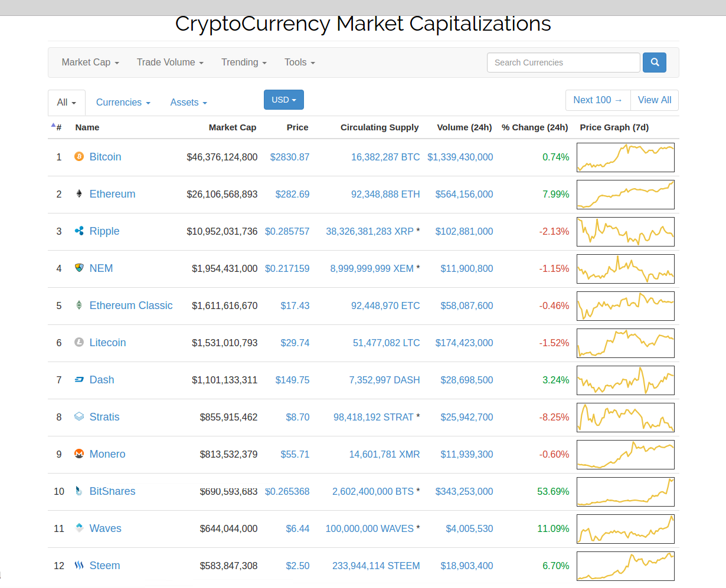The image size is (726, 588).
Task: Open the Steem link
Action: click(x=105, y=566)
